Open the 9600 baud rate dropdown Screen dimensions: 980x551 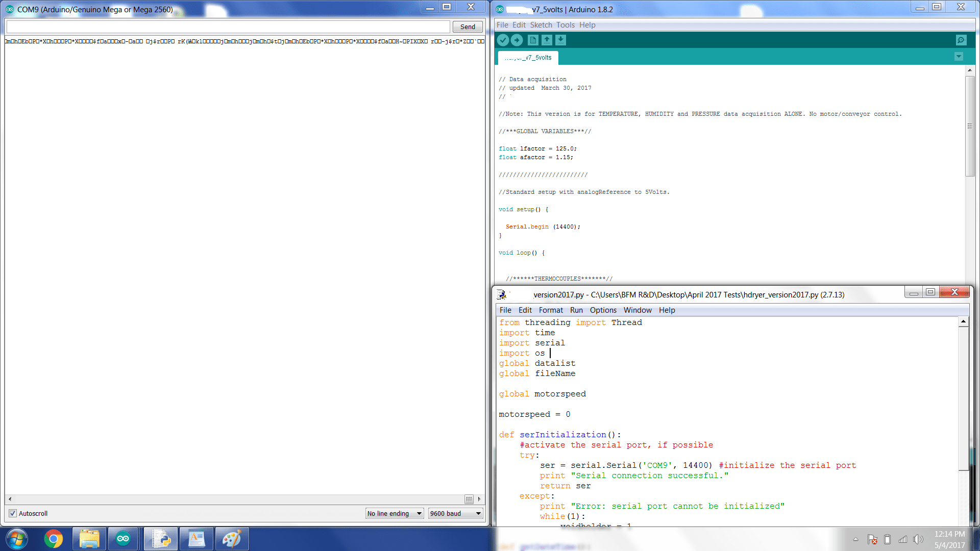[455, 513]
